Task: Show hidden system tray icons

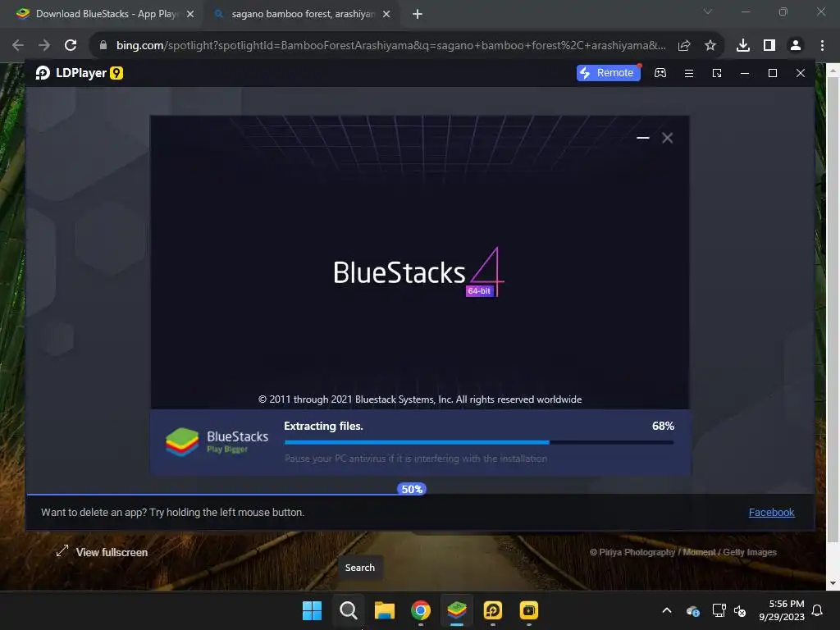Action: [x=667, y=610]
